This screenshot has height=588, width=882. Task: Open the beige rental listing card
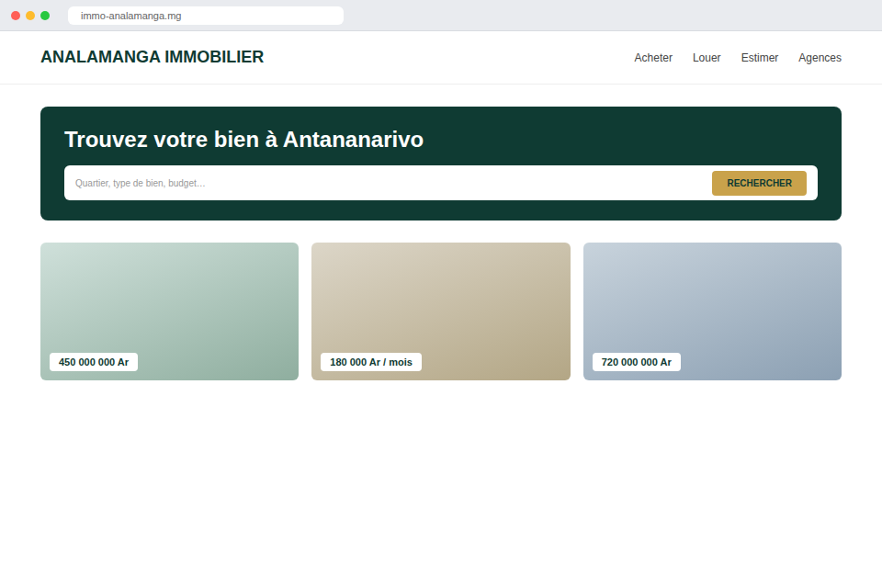[440, 299]
